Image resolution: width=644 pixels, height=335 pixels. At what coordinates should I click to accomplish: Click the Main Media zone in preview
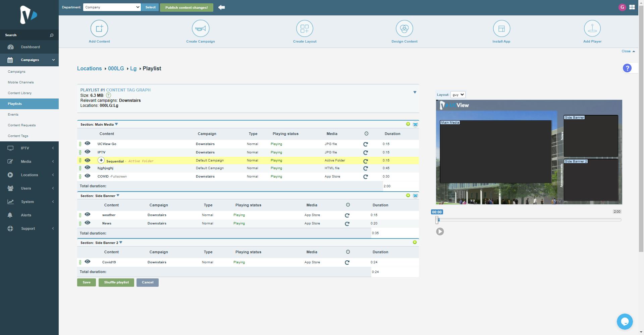pyautogui.click(x=495, y=152)
